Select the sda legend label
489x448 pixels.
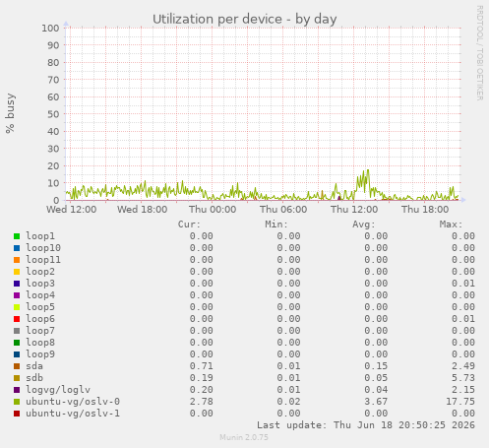pos(34,366)
